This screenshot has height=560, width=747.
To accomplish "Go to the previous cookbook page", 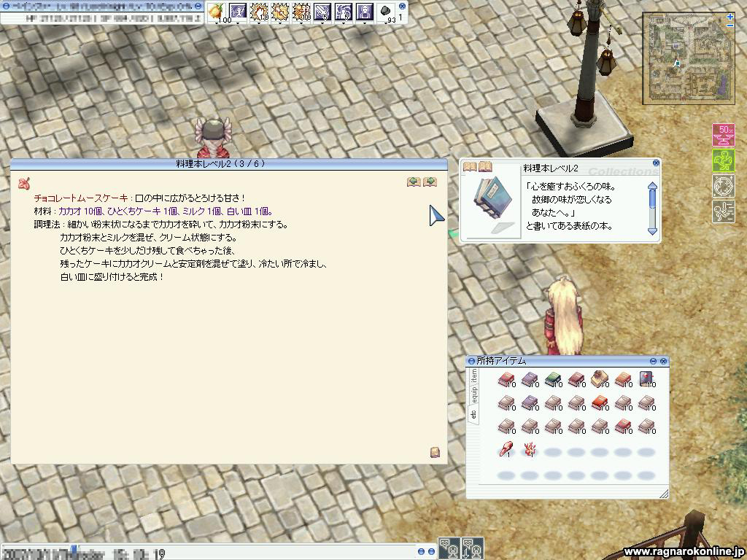I will [414, 182].
